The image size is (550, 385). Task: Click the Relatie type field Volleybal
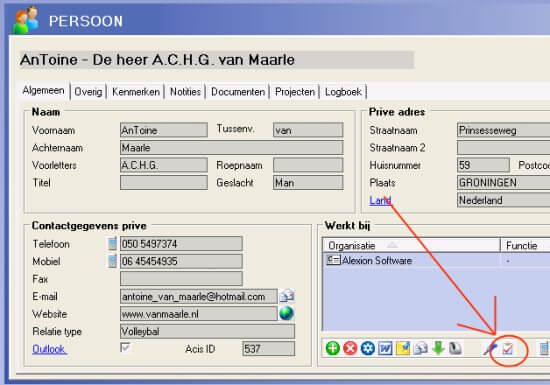tap(207, 331)
